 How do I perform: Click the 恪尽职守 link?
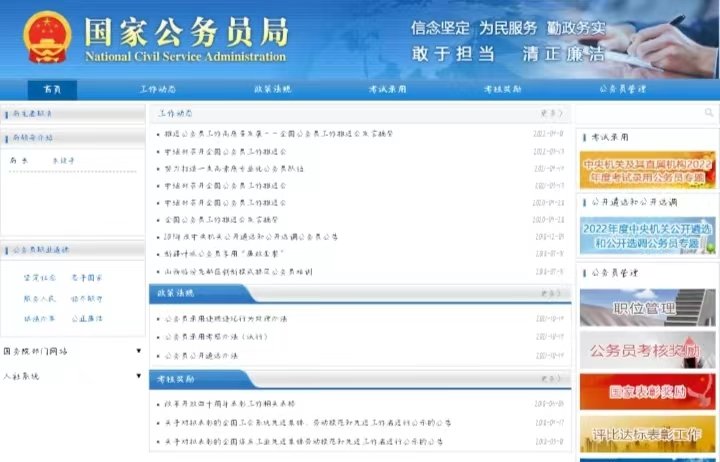click(x=87, y=299)
